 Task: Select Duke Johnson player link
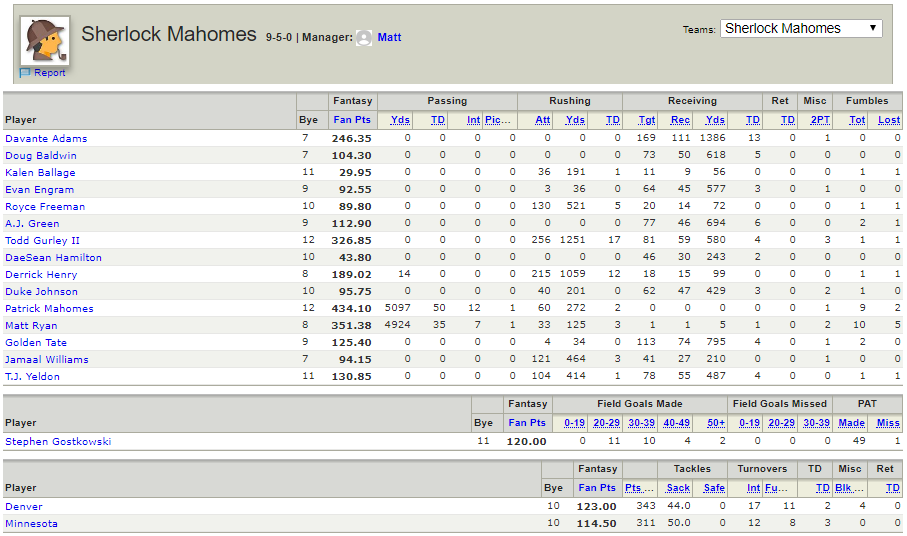coord(41,292)
